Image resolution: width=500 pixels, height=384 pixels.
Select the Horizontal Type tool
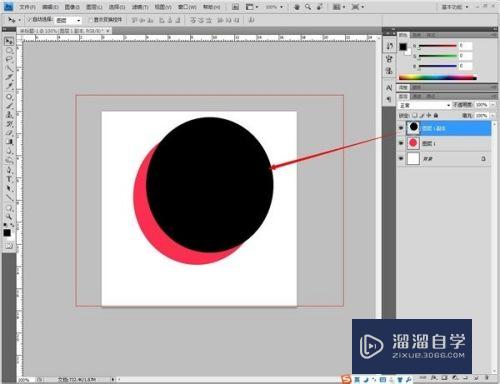(9, 179)
